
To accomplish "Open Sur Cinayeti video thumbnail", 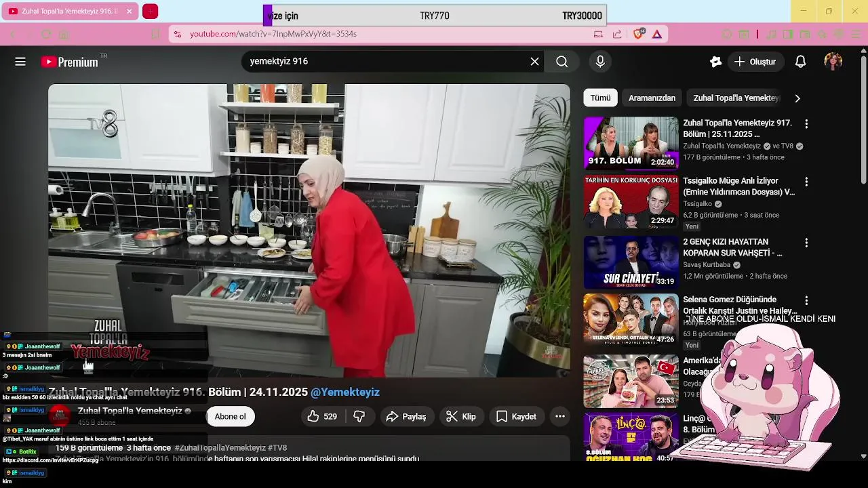I will coord(631,262).
